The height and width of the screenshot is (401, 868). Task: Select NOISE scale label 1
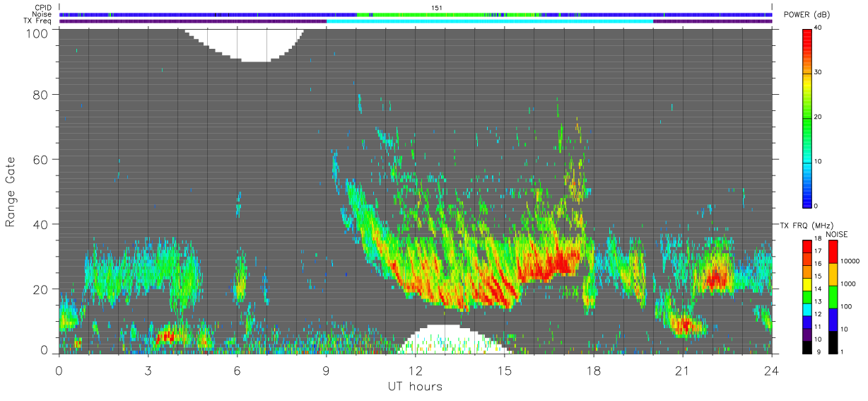click(x=841, y=351)
